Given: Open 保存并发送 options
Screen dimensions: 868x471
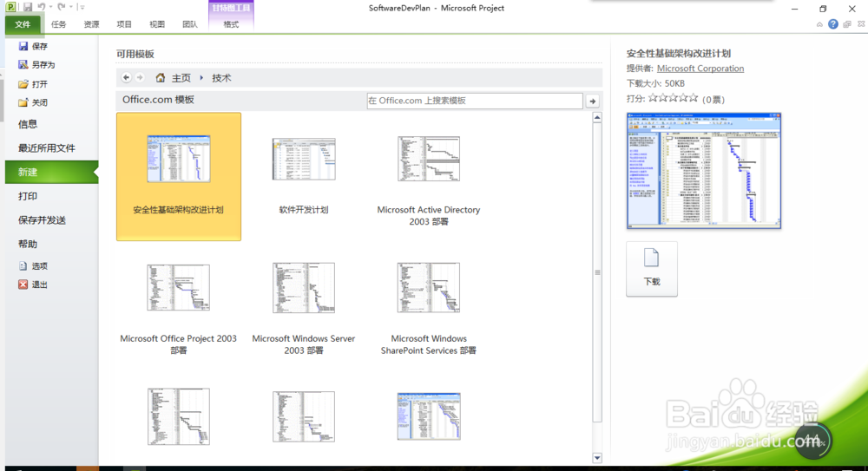Looking at the screenshot, I should coord(42,220).
